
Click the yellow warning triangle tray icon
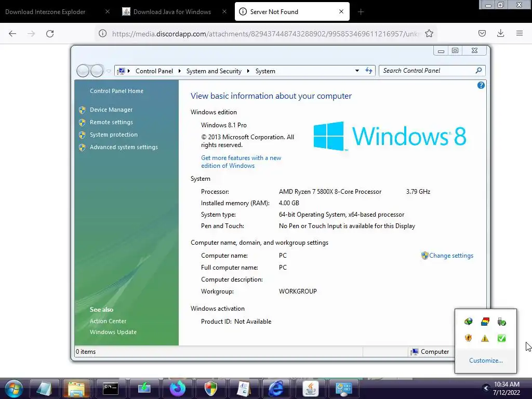(485, 338)
